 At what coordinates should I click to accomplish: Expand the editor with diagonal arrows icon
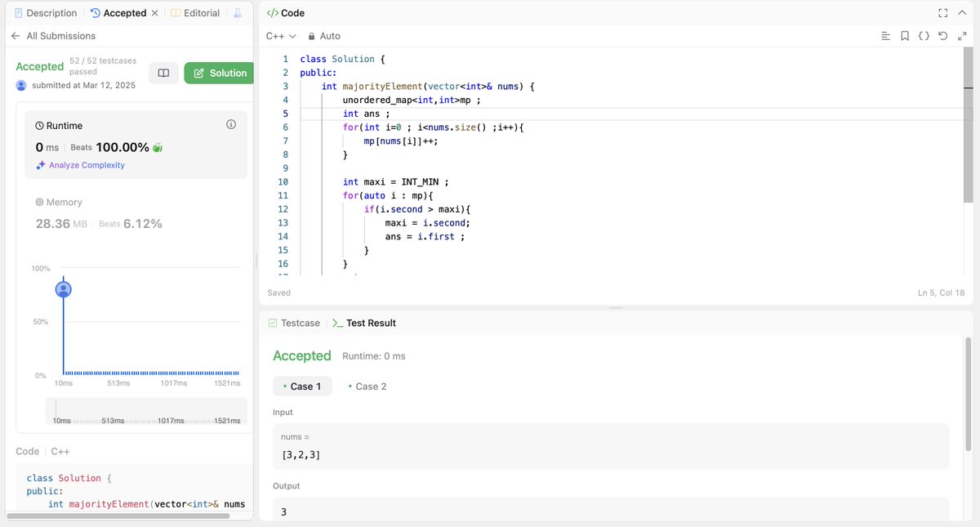[961, 36]
